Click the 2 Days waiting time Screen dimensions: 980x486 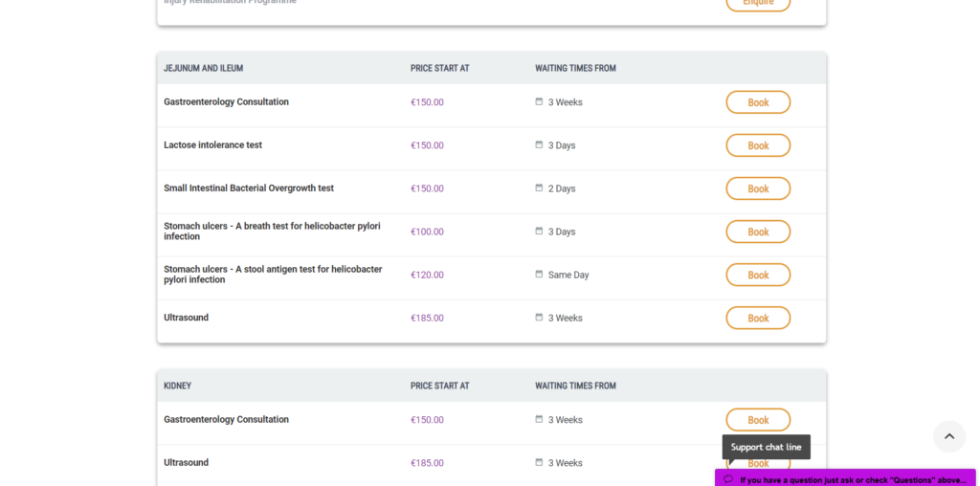coord(562,188)
